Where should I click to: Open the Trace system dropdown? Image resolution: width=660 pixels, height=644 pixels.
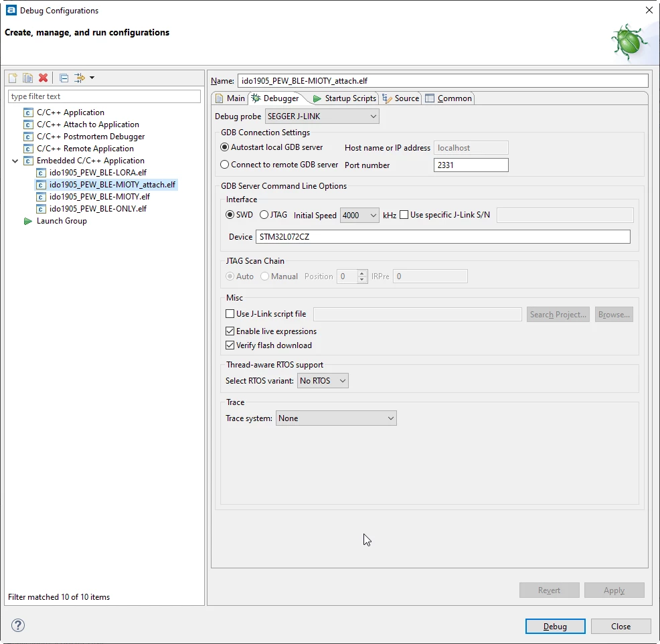pos(336,418)
